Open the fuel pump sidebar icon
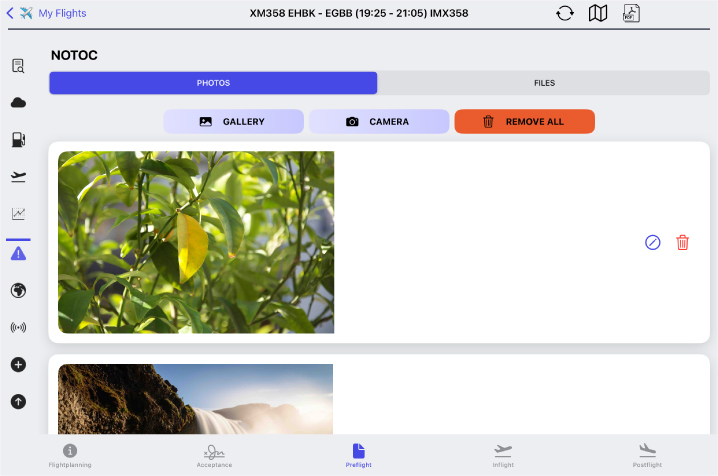The width and height of the screenshot is (718, 476). click(18, 140)
